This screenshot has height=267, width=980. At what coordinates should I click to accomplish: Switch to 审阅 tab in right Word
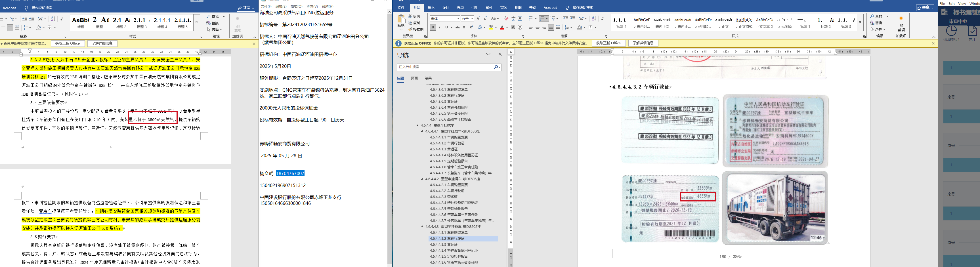504,8
